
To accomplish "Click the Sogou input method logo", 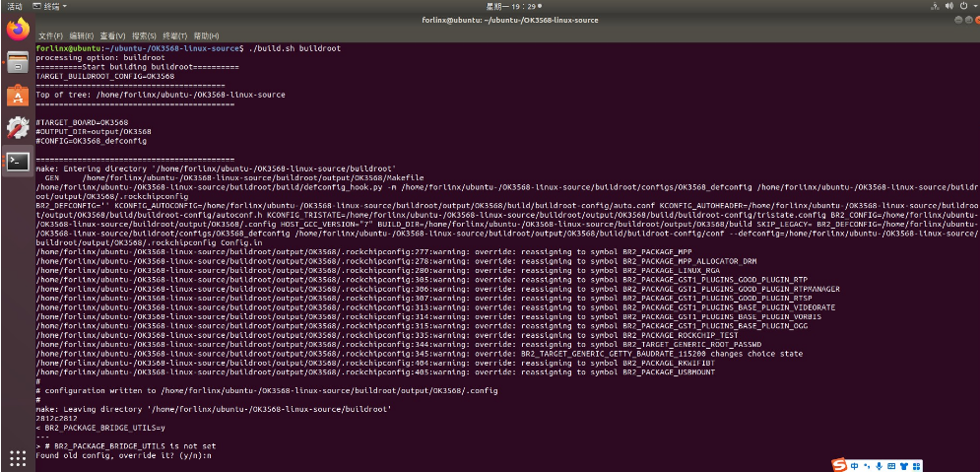I will (839, 466).
